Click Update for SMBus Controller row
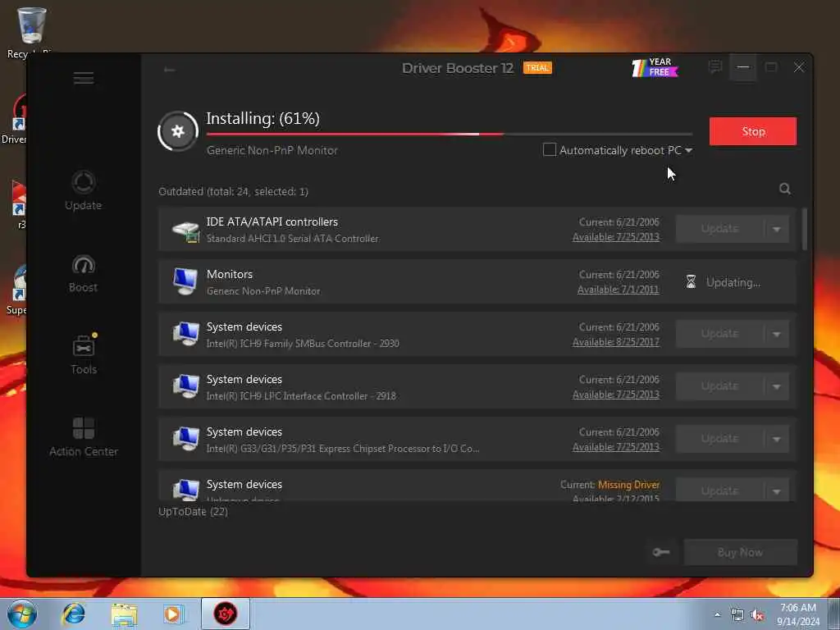 point(719,335)
